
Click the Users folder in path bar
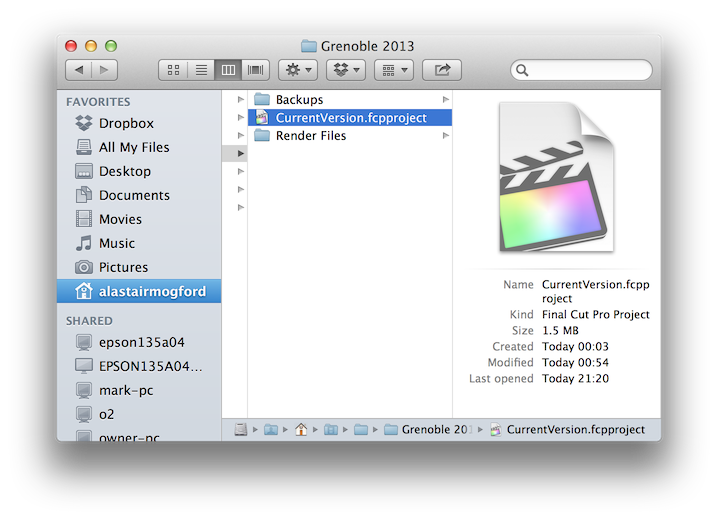(x=271, y=429)
